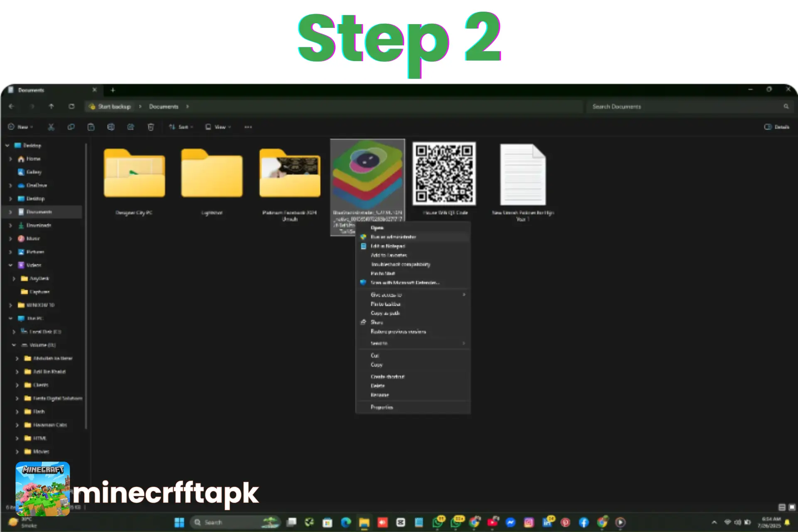This screenshot has width=798, height=532.
Task: Open Microsoft Store from the taskbar
Action: [328, 522]
